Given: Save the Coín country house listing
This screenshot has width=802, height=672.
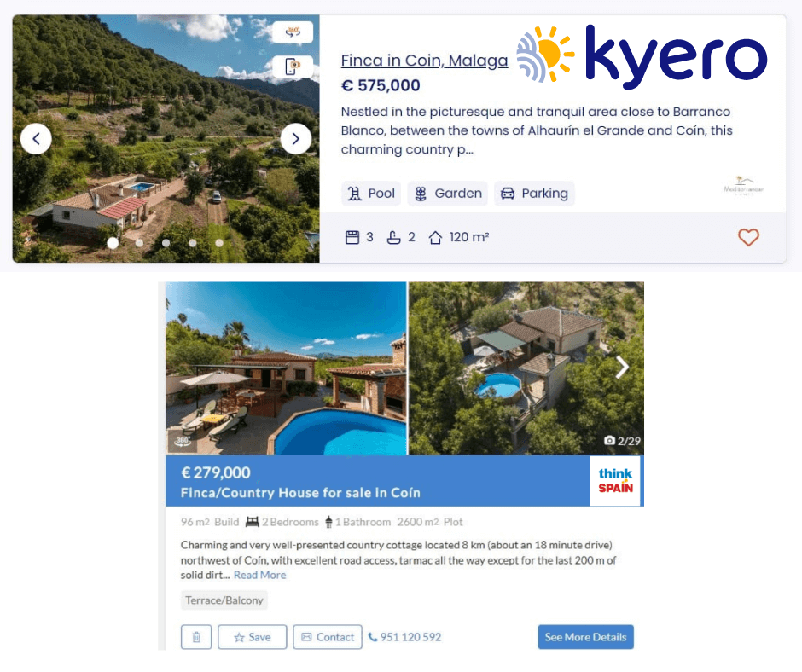Looking at the screenshot, I should (x=253, y=637).
